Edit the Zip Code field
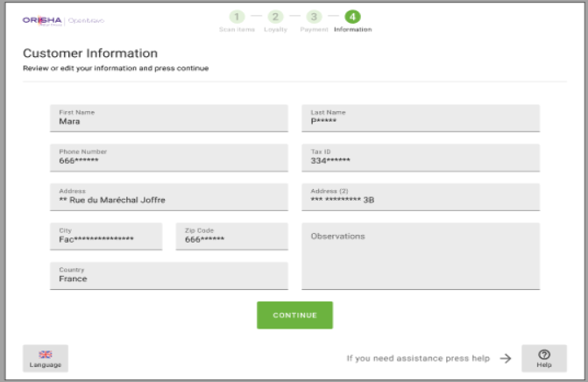The height and width of the screenshot is (382, 588). click(x=231, y=236)
